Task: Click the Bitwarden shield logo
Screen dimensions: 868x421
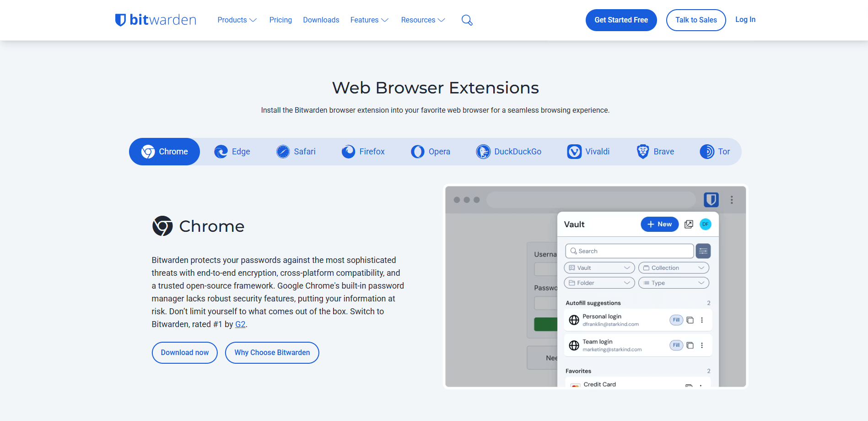Action: [x=120, y=19]
